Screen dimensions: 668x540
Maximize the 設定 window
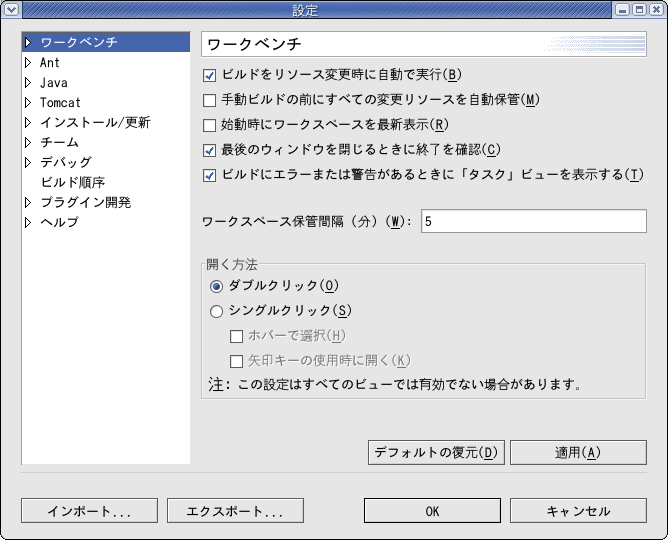639,9
